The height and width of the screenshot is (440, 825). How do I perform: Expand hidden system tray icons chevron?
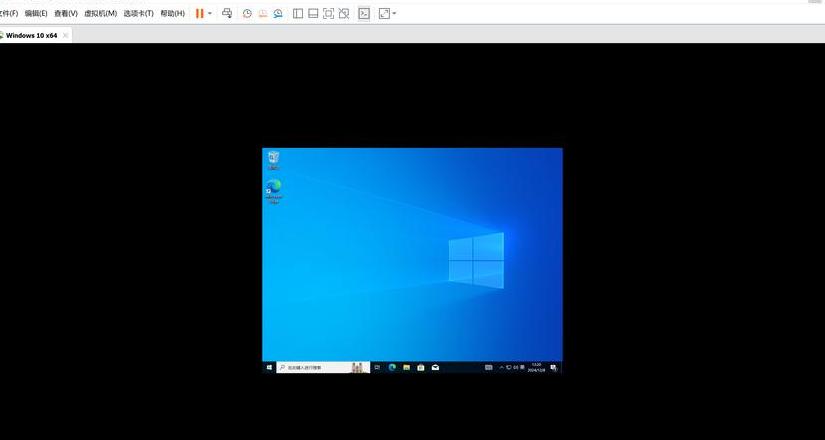501,367
